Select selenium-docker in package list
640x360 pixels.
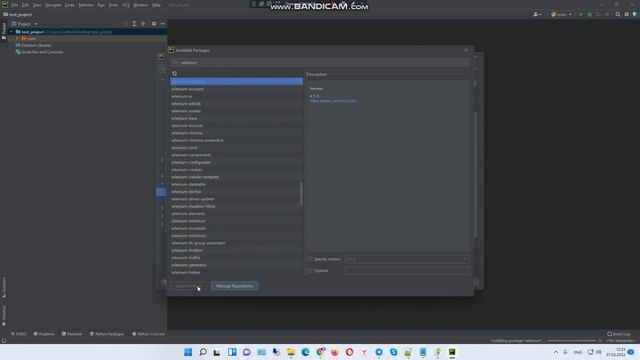click(236, 192)
